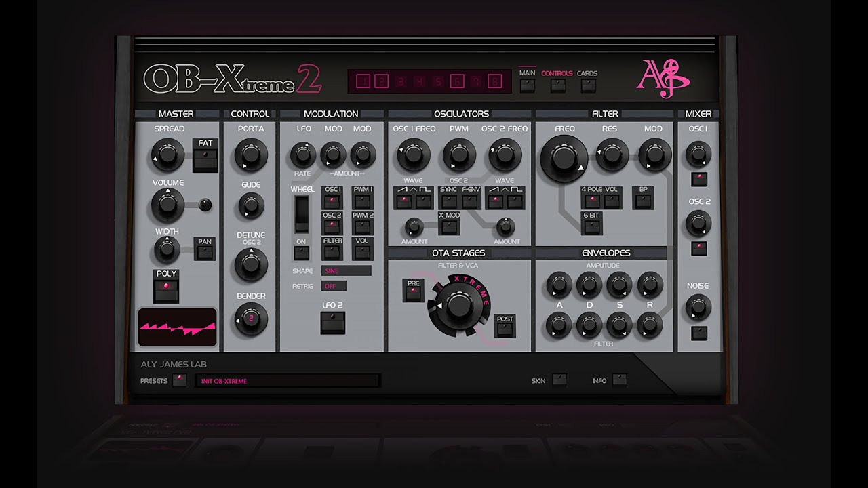The image size is (868, 488).
Task: Toggle LFO routing to OSC 1
Action: pyautogui.click(x=332, y=201)
